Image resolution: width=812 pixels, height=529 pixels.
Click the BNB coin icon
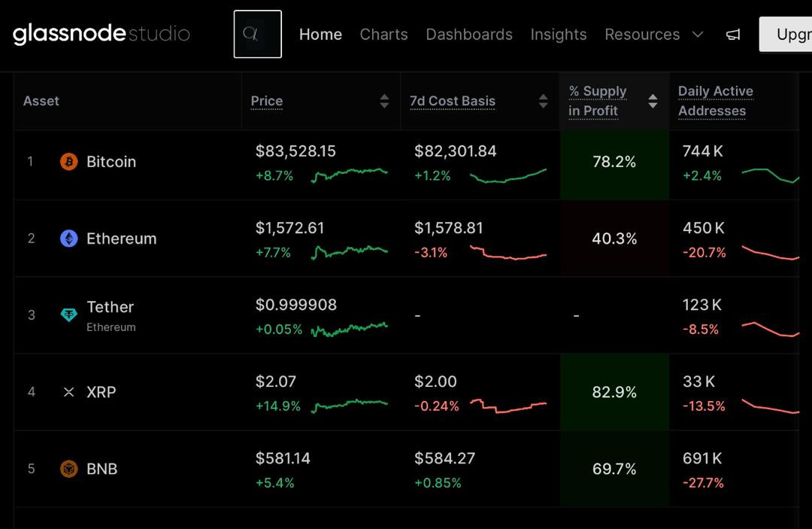pos(69,469)
